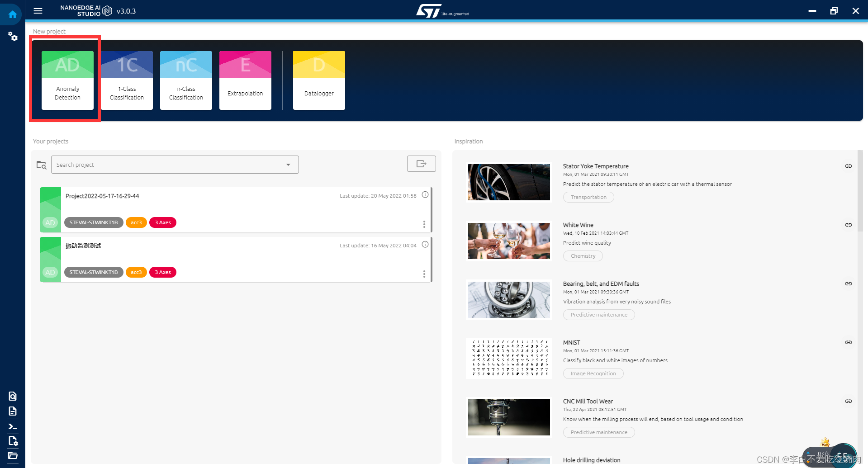The image size is (868, 468).
Task: Click 3 Axes tag in 振动监测测试 row
Action: (x=163, y=272)
